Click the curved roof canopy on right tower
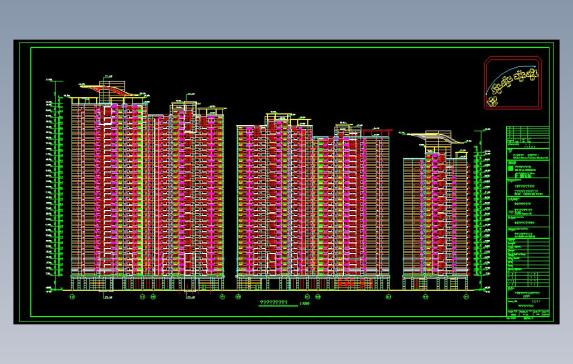This screenshot has width=573, height=364. point(436,138)
